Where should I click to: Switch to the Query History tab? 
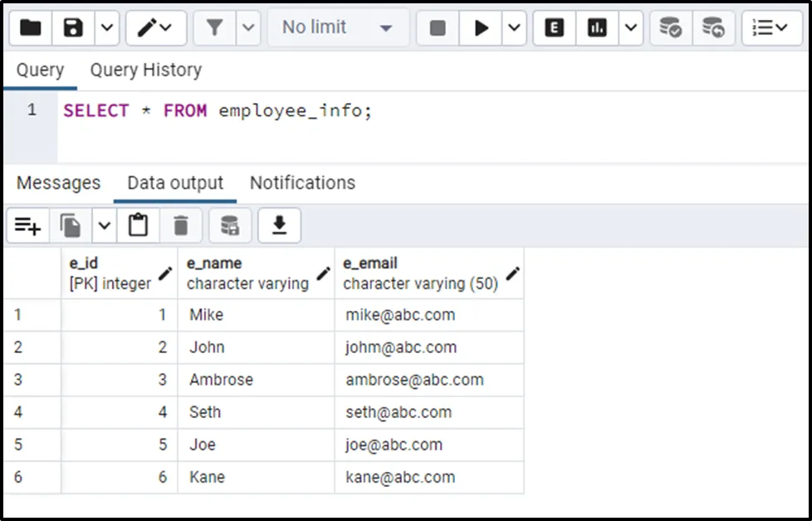(146, 71)
